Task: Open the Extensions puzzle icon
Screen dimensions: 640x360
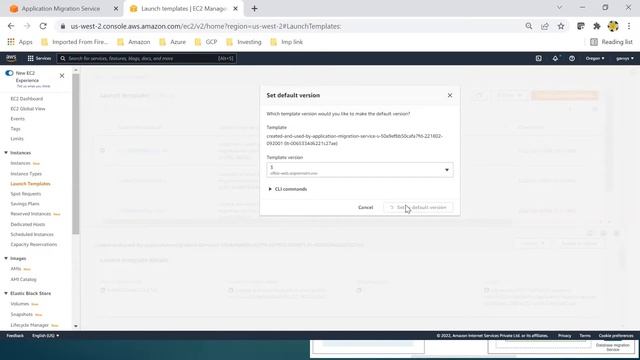Action: [597, 26]
